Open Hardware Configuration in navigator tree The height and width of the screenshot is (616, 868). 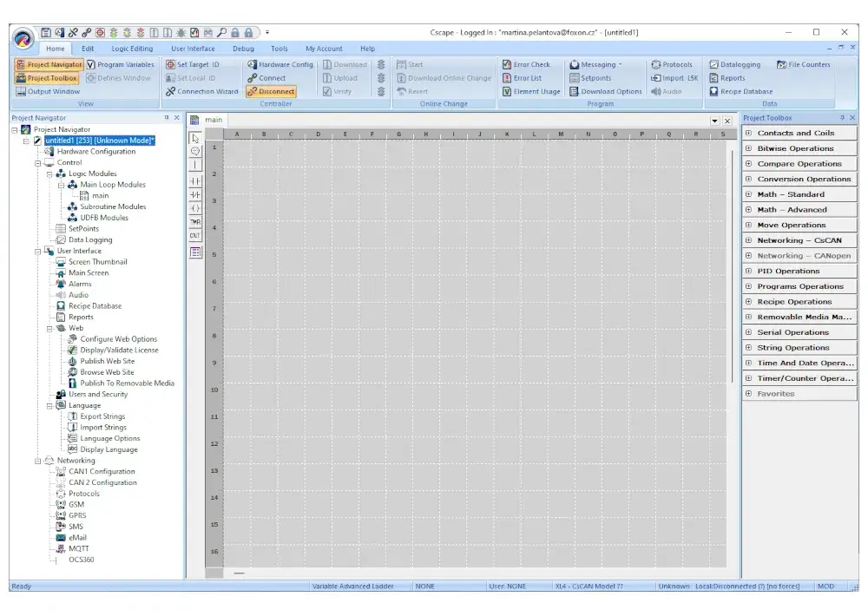click(96, 151)
